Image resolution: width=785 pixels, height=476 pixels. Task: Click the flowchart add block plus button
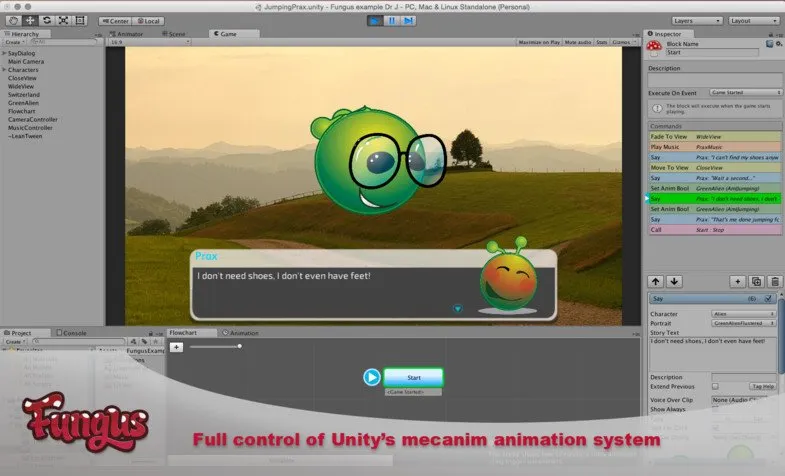[176, 347]
